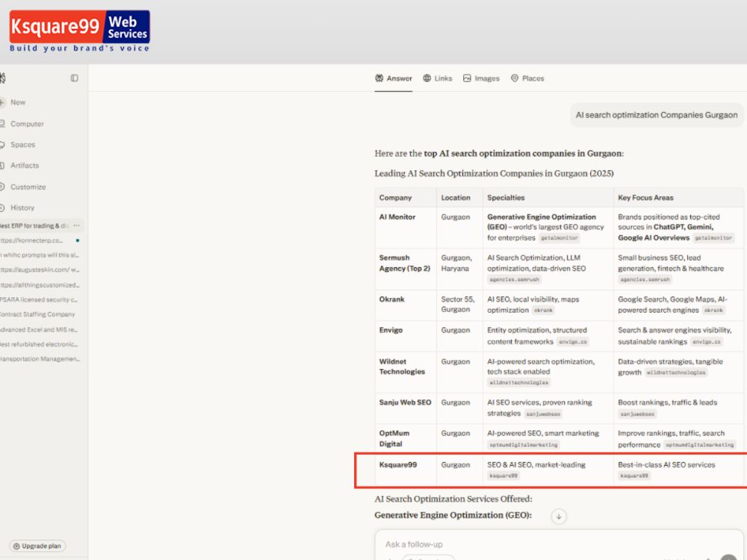
Task: Open the 'Contract Staffing Company' thread
Action: 37,315
